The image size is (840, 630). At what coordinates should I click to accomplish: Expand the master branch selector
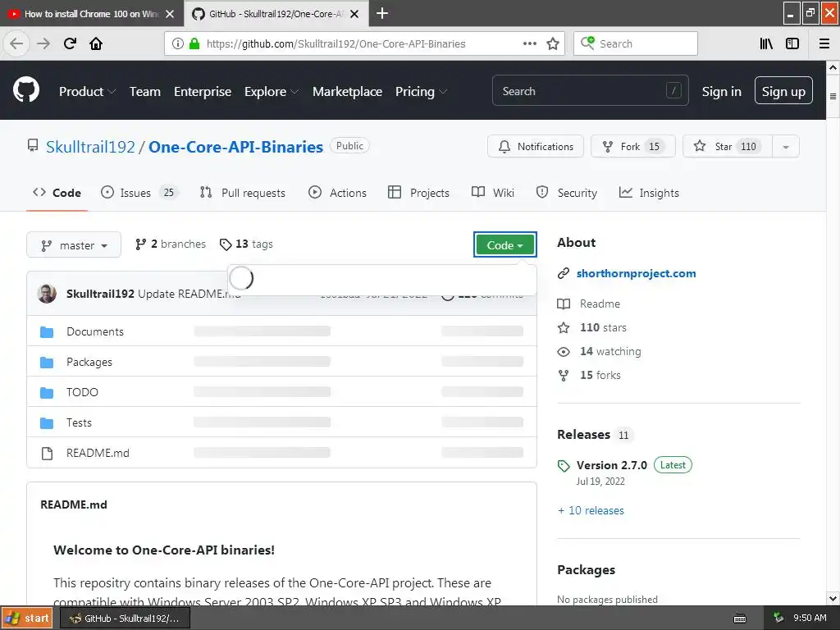[x=74, y=244]
